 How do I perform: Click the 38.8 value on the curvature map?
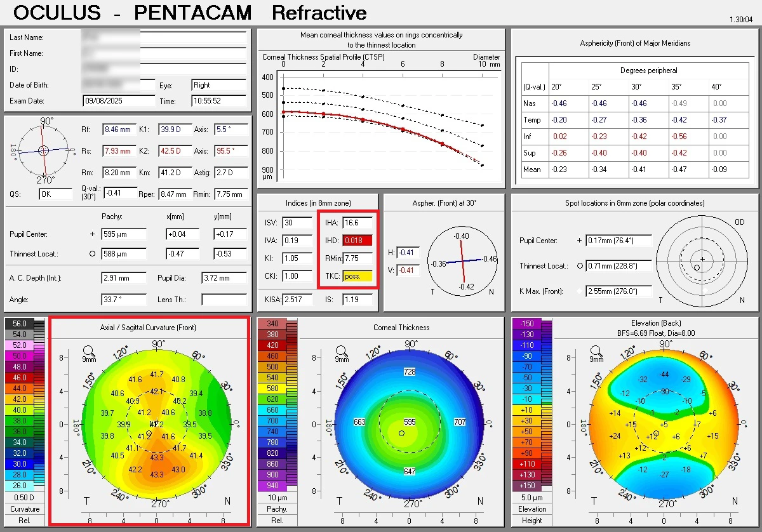pyautogui.click(x=205, y=413)
